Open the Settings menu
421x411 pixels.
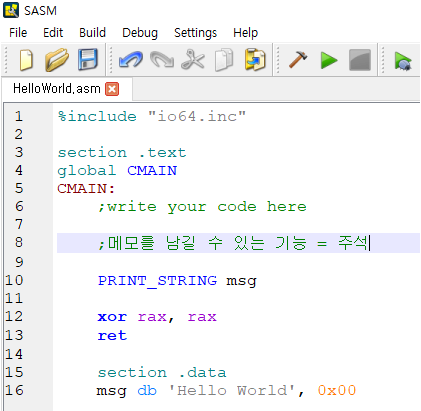195,33
